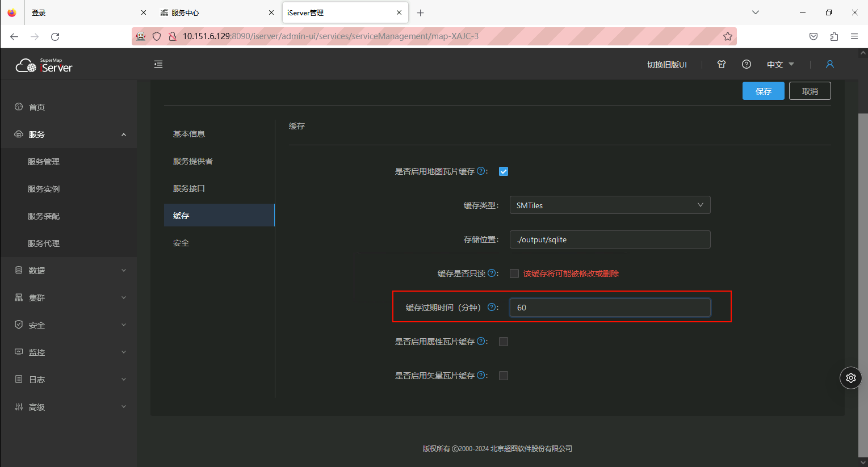Select the 安全 settings tab in service panel
This screenshot has width=868, height=467.
click(x=219, y=243)
